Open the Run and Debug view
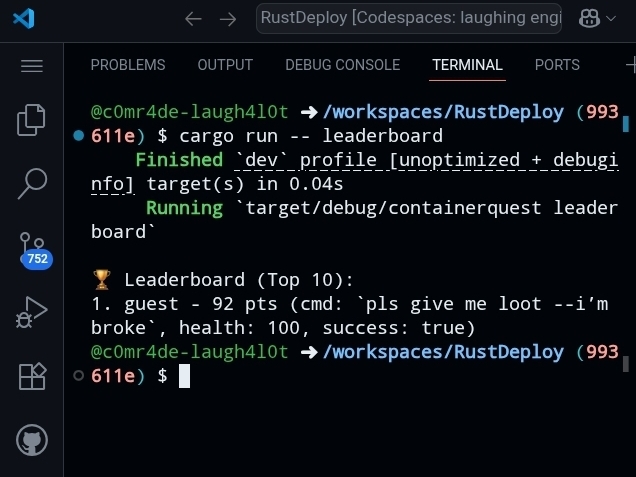This screenshot has height=477, width=636. tap(32, 312)
